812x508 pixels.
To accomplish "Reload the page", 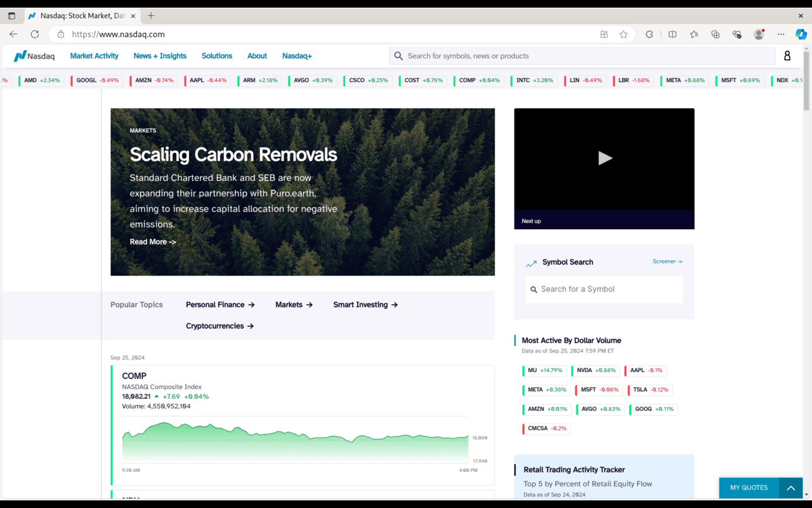I will 35,34.
